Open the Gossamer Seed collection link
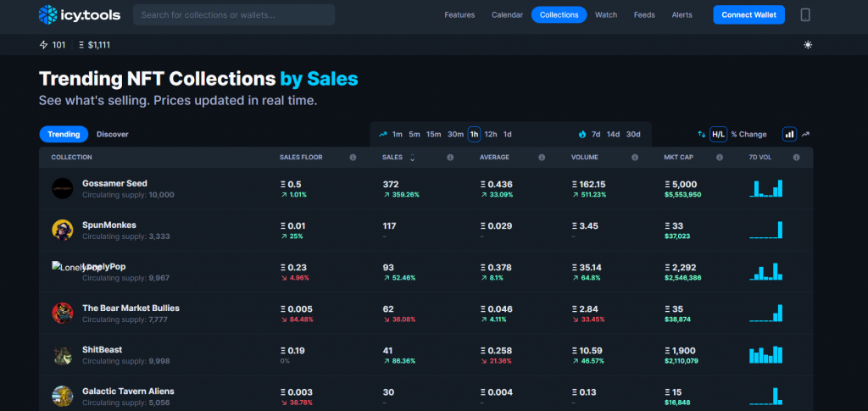Image resolution: width=868 pixels, height=411 pixels. click(x=114, y=183)
